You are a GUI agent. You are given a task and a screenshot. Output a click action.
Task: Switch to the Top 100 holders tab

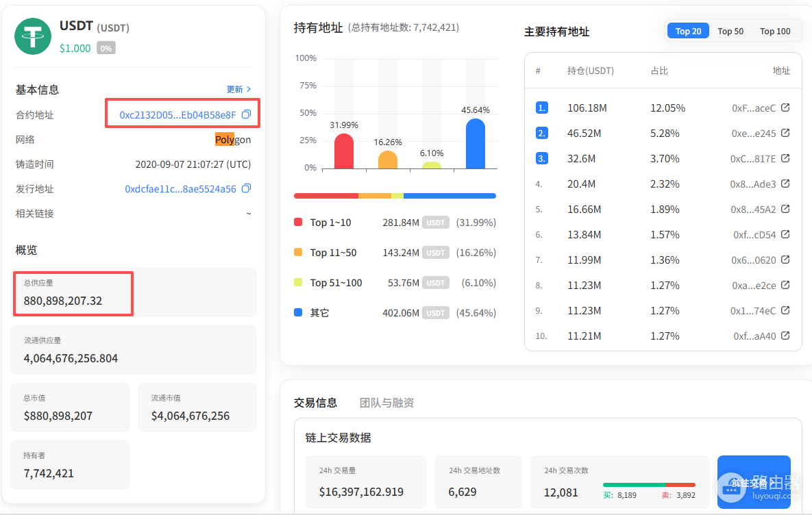(775, 31)
